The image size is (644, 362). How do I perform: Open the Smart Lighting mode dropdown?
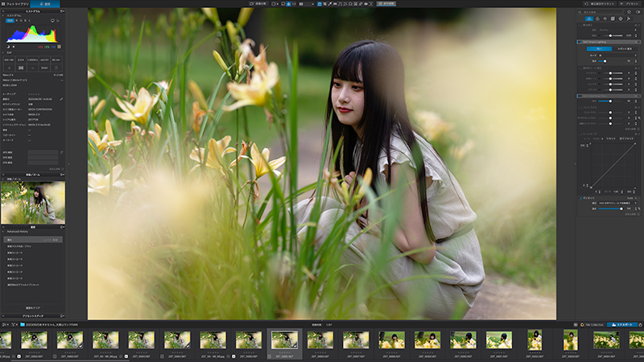pyautogui.click(x=617, y=56)
